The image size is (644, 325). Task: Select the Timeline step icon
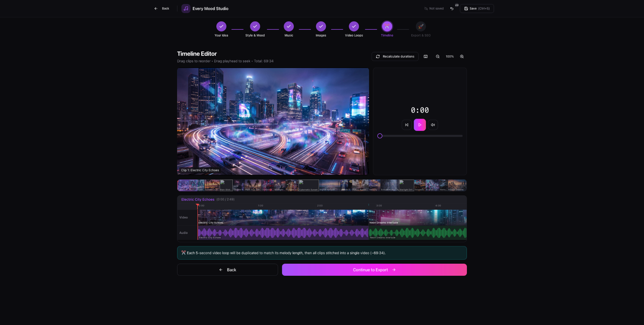click(x=387, y=26)
